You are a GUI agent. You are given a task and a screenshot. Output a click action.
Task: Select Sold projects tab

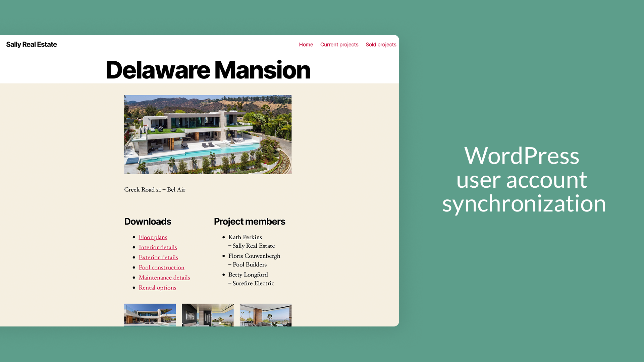(381, 44)
